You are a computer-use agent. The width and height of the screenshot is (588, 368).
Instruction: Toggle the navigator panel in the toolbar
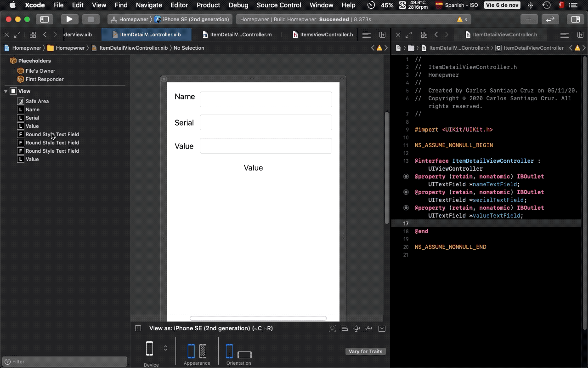click(x=45, y=19)
